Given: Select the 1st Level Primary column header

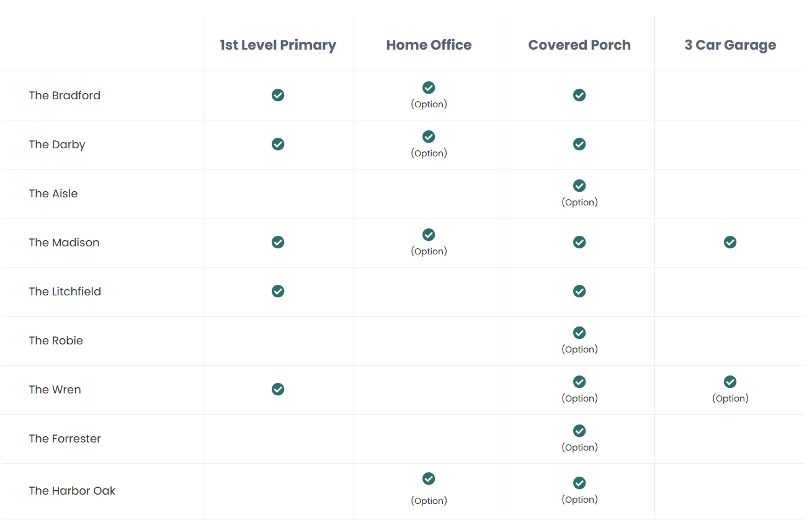Looking at the screenshot, I should click(x=278, y=45).
